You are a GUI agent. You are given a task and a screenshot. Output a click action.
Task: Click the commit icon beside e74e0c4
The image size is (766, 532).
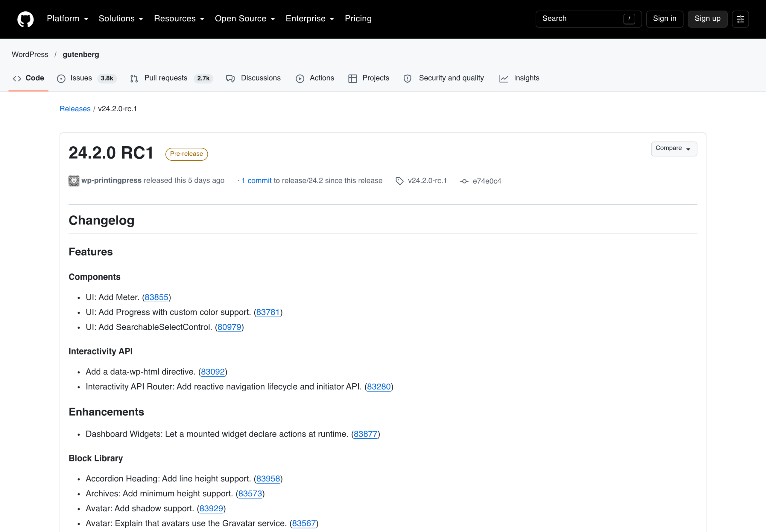(x=464, y=181)
